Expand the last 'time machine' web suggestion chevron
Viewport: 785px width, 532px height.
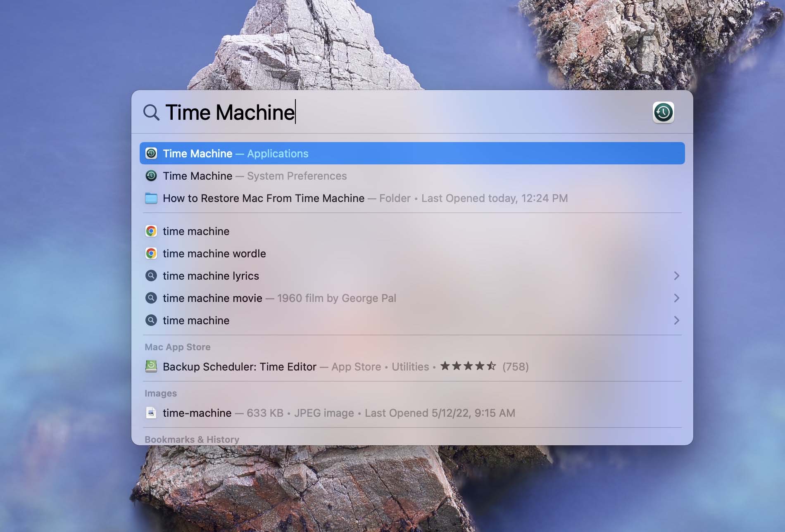point(676,321)
